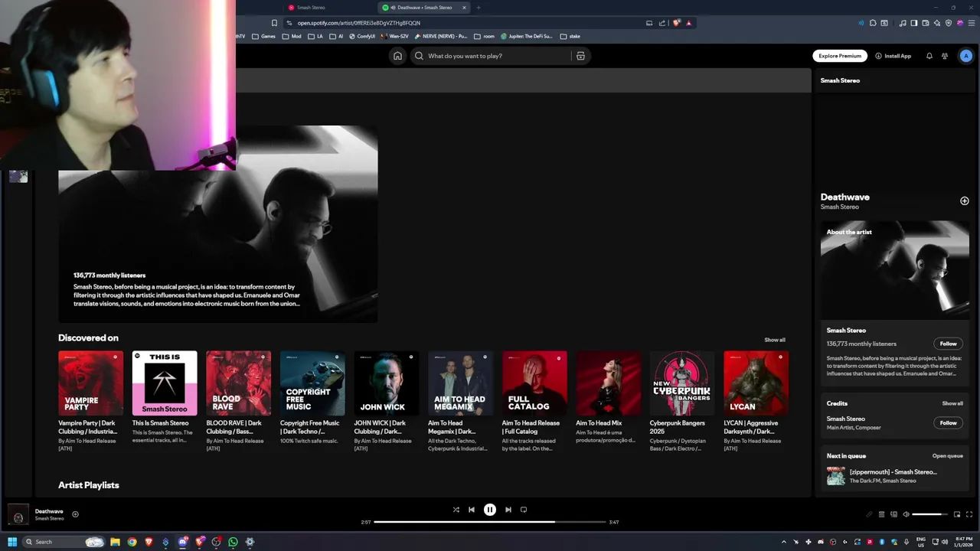The height and width of the screenshot is (551, 980).
Task: Add Deathwave to Liked Songs in sidebar
Action: click(x=965, y=201)
